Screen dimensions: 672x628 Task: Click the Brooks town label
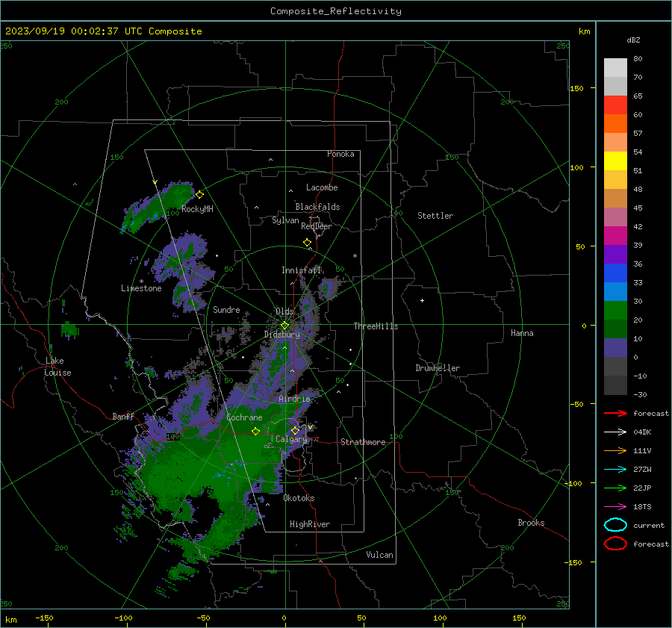pos(531,523)
